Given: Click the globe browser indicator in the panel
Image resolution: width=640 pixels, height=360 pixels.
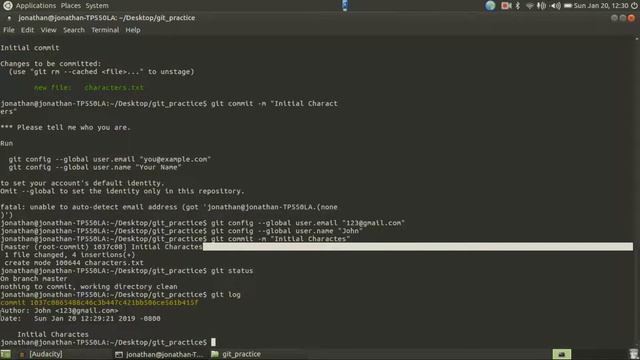Looking at the screenshot, I should pyautogui.click(x=490, y=5).
